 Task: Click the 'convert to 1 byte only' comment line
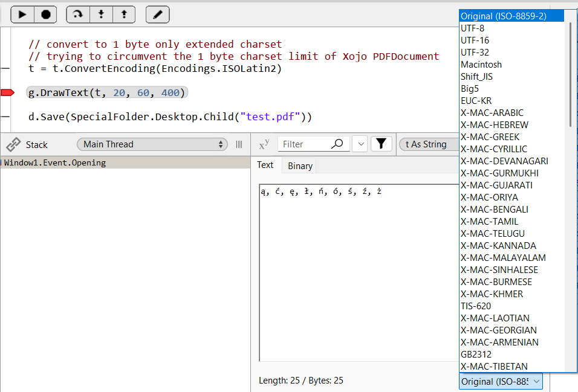[x=155, y=44]
